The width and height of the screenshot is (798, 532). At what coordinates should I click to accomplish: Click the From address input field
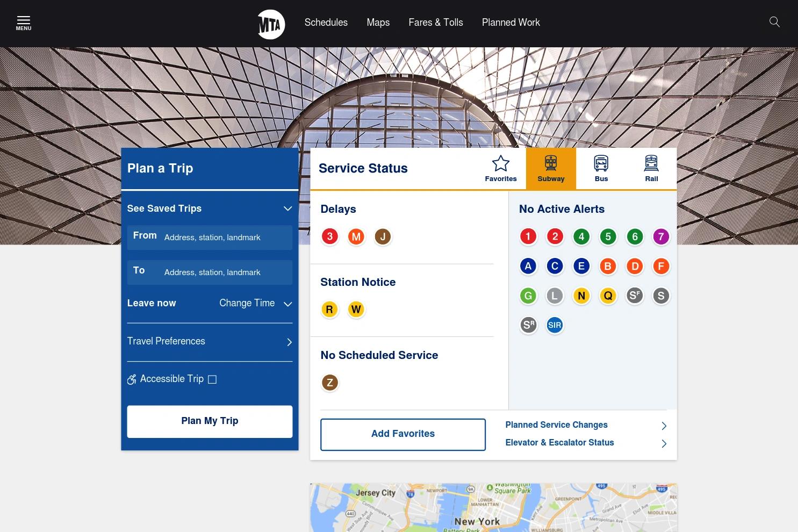tap(210, 238)
